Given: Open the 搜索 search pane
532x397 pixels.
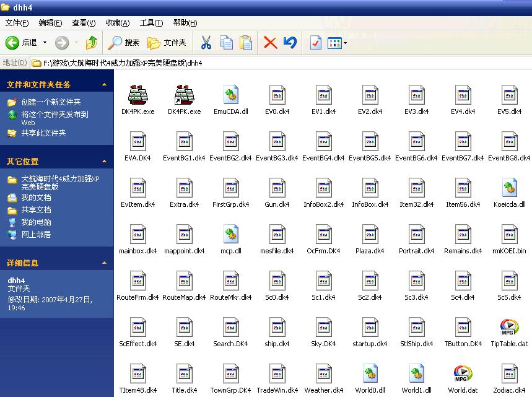Looking at the screenshot, I should 124,43.
